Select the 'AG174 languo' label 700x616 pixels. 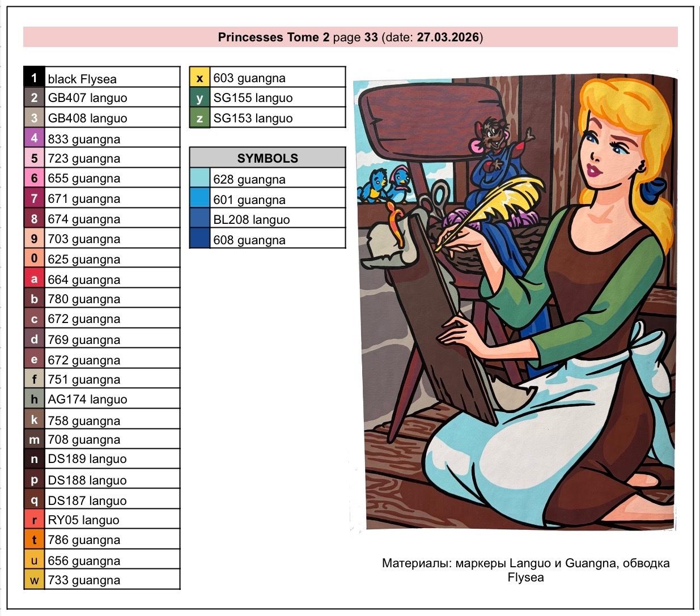click(87, 399)
